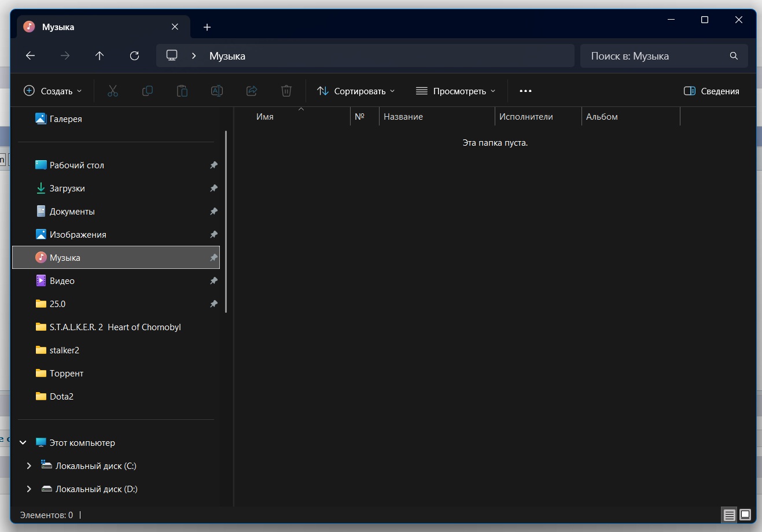Click the Rename toolbar icon

point(217,91)
